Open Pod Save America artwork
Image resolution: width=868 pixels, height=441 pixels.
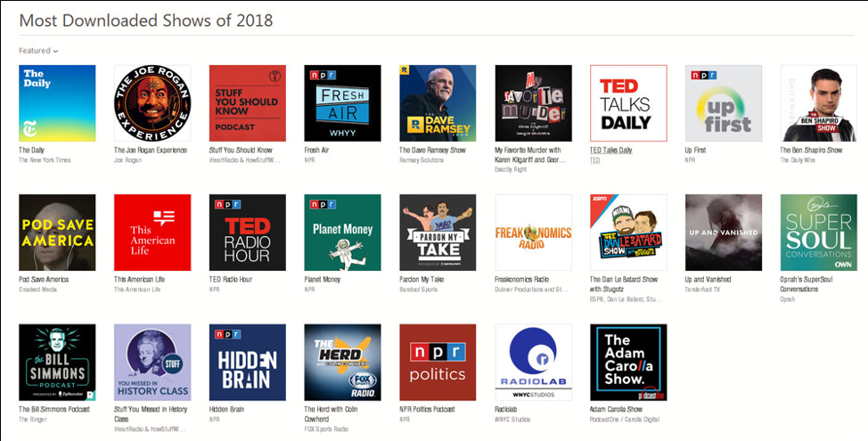pyautogui.click(x=57, y=233)
